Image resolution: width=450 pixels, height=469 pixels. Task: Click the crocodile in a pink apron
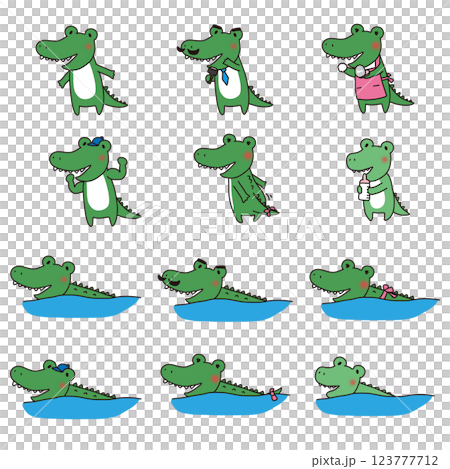pos(367,68)
